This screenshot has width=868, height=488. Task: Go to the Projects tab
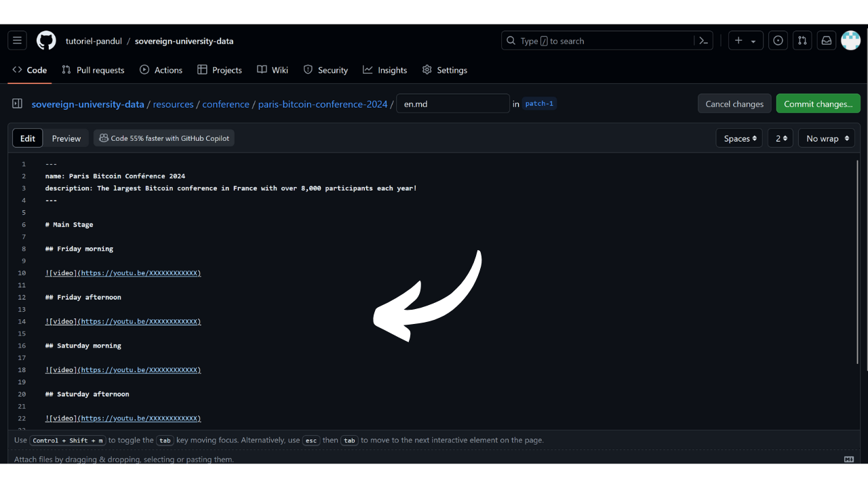click(220, 70)
